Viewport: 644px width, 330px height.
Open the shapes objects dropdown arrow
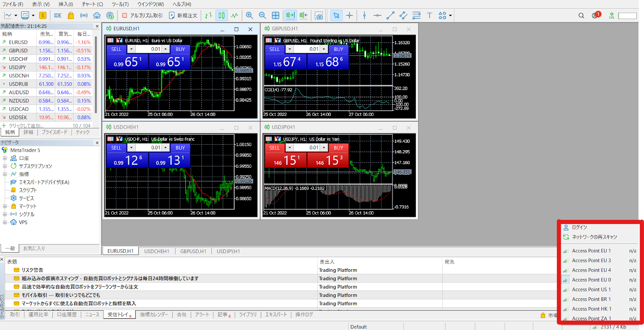(x=450, y=16)
